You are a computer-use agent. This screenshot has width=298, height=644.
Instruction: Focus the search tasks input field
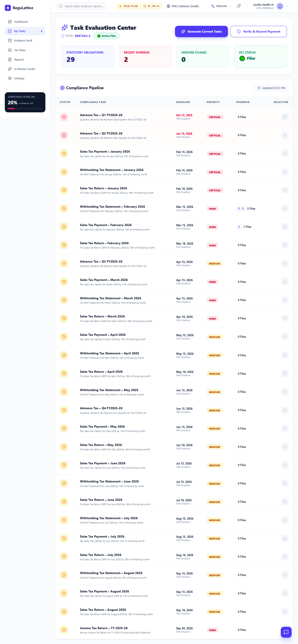[x=82, y=6]
